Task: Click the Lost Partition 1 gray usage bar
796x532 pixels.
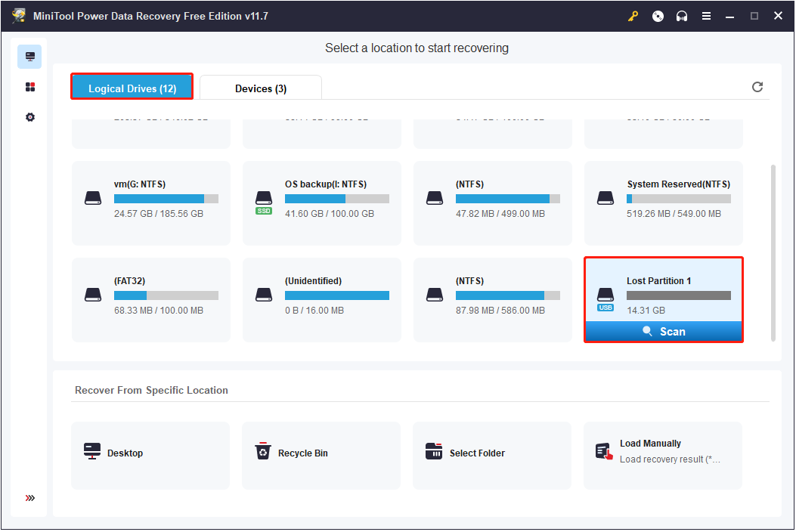Action: click(679, 295)
